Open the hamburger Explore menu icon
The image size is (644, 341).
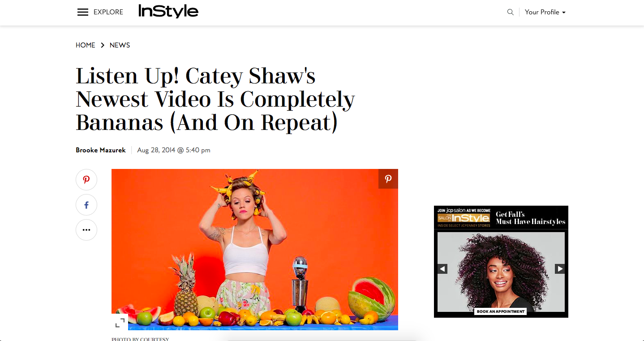point(83,12)
